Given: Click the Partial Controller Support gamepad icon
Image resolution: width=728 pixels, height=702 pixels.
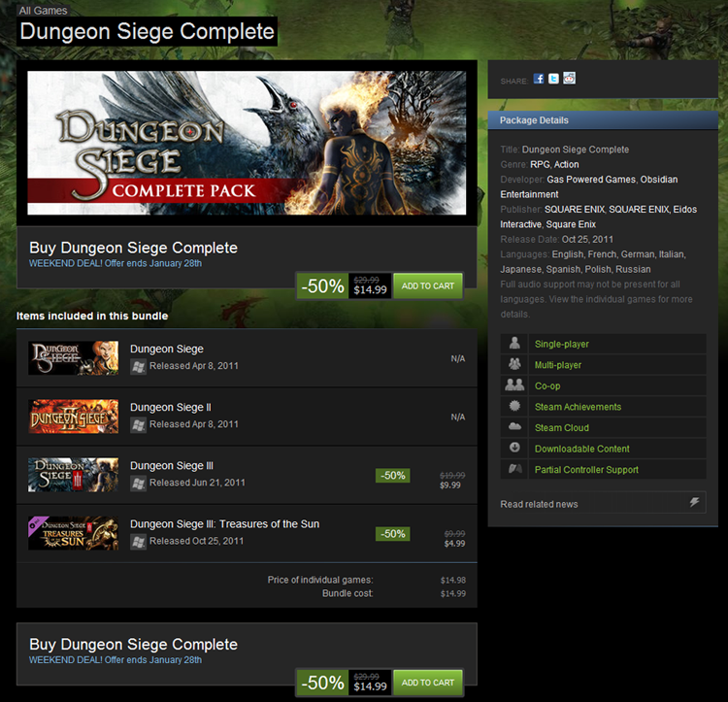Looking at the screenshot, I should (x=514, y=468).
